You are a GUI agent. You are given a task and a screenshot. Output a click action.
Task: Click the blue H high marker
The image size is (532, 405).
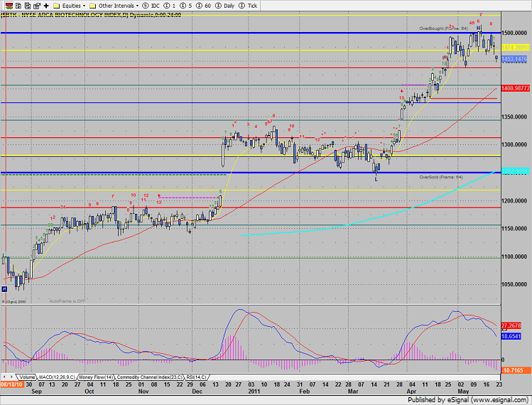point(479,28)
